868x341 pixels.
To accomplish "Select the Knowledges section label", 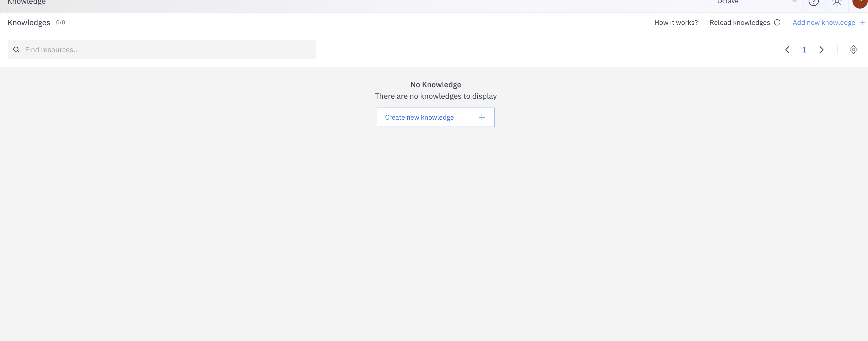I will point(29,22).
